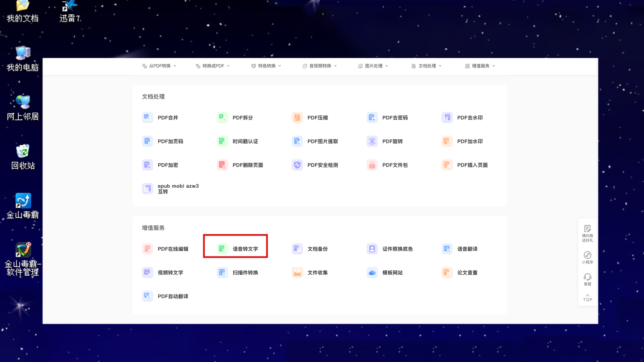The width and height of the screenshot is (644, 362).
Task: Click the 证件照换底色 text link
Action: (398, 249)
